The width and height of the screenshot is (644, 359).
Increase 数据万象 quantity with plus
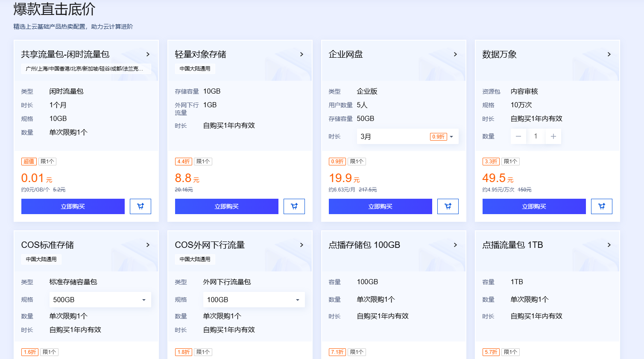click(553, 136)
